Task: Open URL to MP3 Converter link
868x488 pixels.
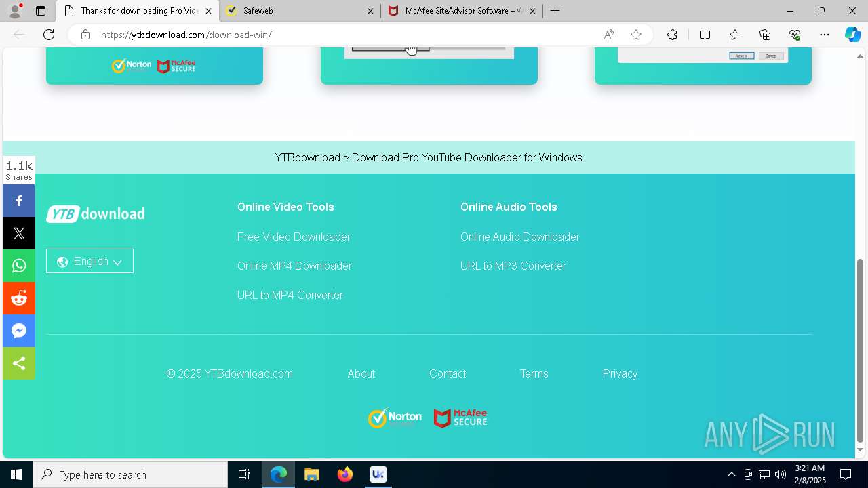Action: 513,266
